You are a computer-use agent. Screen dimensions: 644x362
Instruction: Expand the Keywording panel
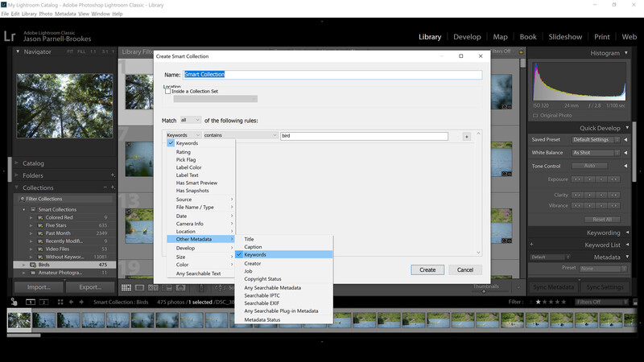(x=627, y=232)
